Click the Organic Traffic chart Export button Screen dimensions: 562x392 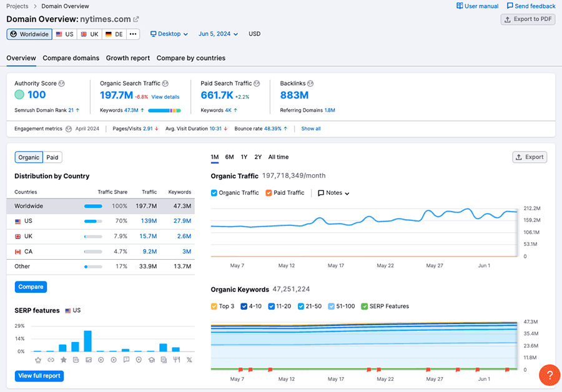(530, 157)
